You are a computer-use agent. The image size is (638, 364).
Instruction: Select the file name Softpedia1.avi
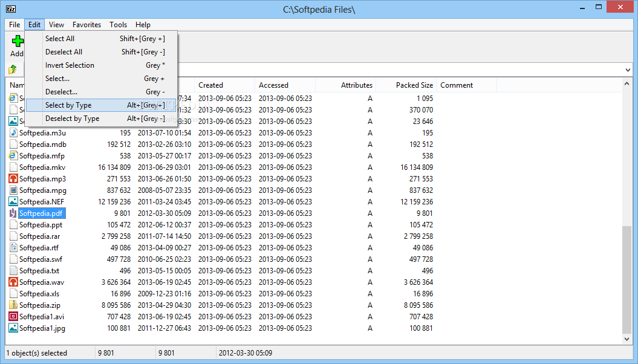click(42, 316)
